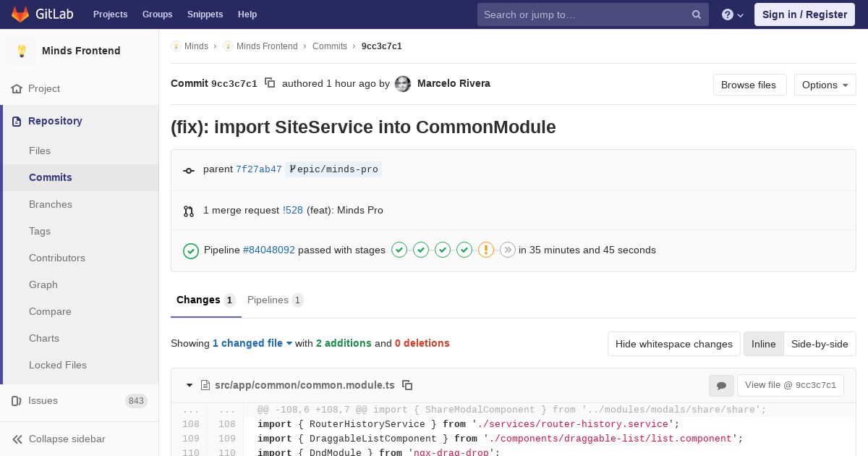
Task: Copy file path of common.module.ts
Action: [407, 385]
